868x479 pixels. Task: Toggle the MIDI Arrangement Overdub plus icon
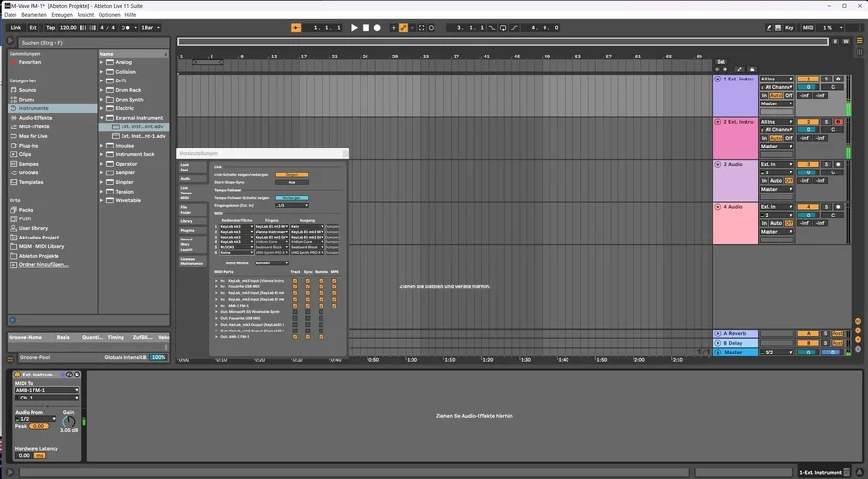(393, 27)
